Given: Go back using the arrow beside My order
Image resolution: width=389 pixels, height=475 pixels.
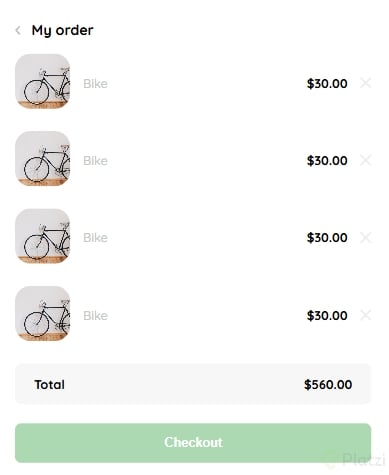Looking at the screenshot, I should [x=18, y=30].
